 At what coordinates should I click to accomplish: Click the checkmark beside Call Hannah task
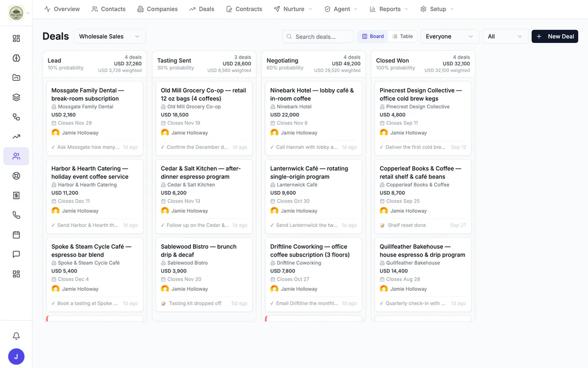coord(272,147)
